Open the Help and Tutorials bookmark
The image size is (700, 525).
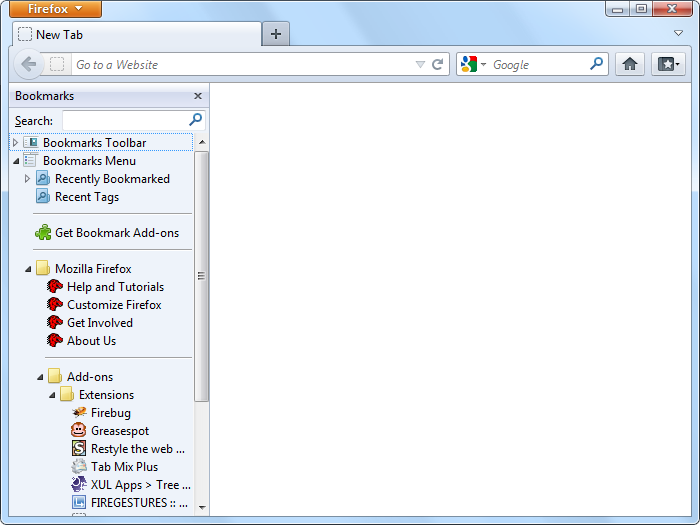pyautogui.click(x=115, y=287)
